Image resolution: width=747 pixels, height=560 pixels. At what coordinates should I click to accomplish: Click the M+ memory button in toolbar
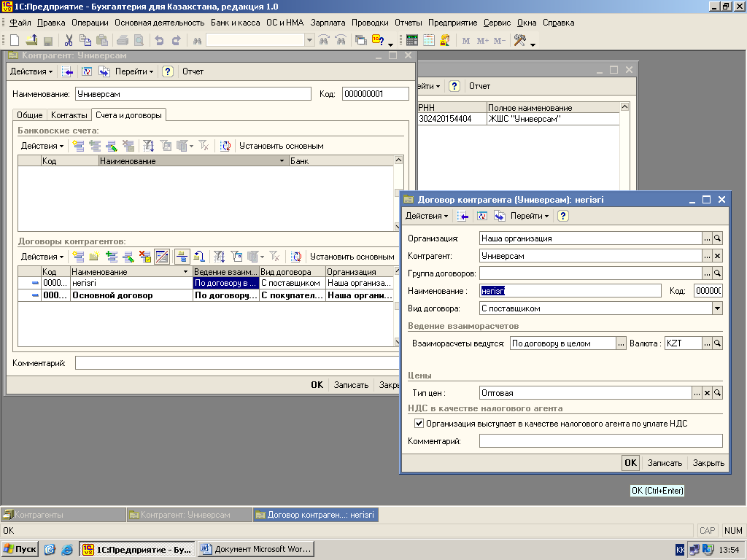click(x=483, y=41)
